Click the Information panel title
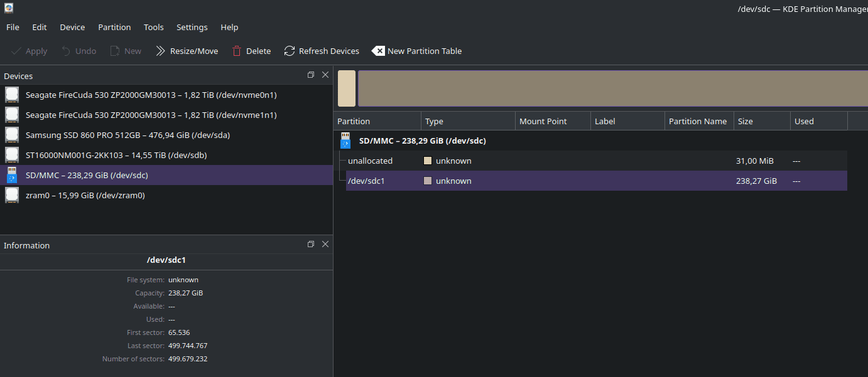 pos(26,245)
